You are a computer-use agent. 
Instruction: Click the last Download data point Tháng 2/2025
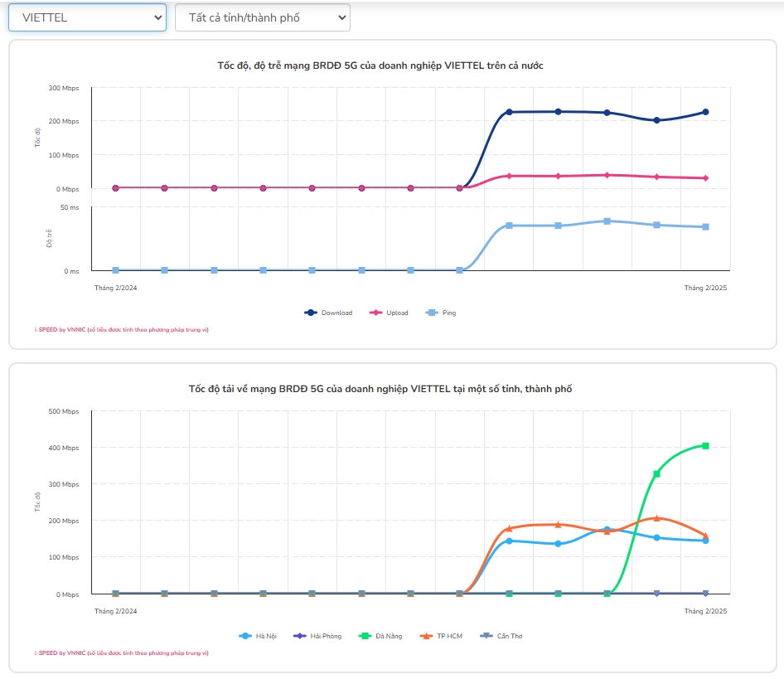pyautogui.click(x=705, y=112)
